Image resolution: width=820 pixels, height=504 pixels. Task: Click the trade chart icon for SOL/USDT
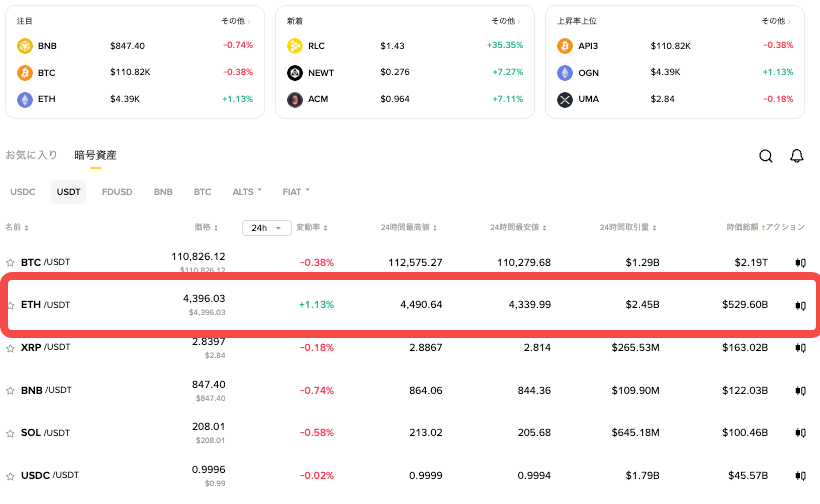[800, 433]
